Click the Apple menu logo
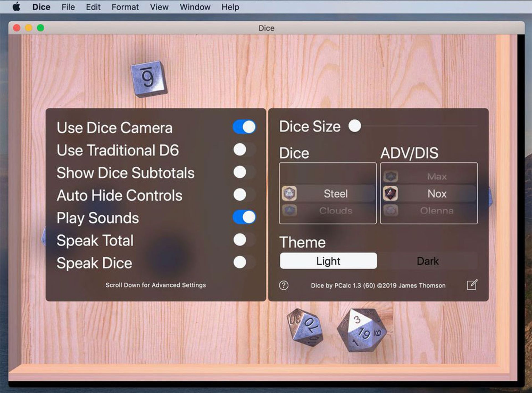 (16, 7)
